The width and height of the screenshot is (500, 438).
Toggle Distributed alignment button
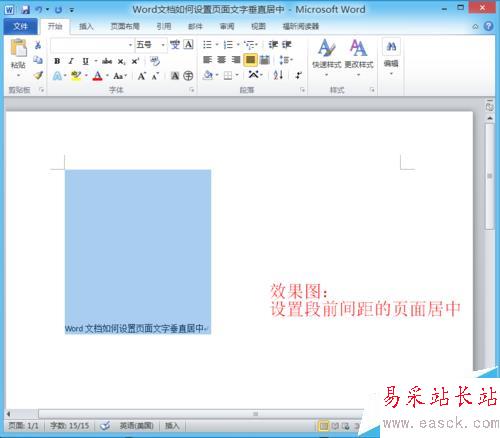265,60
